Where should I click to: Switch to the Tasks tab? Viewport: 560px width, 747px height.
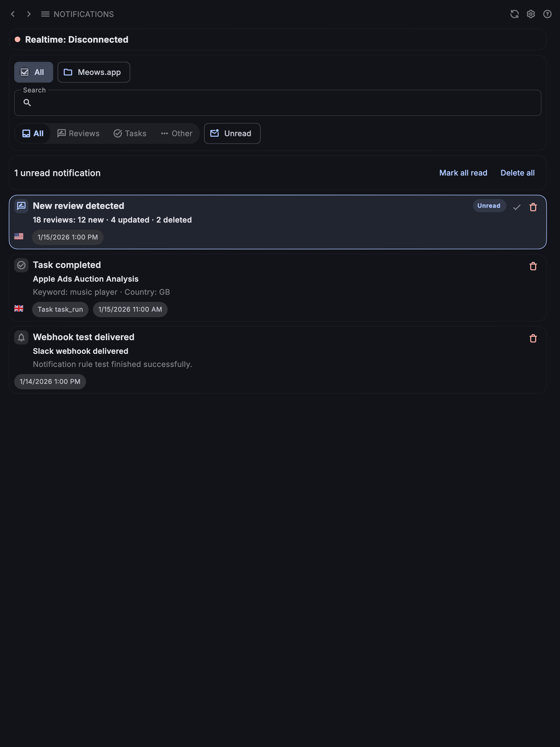(130, 133)
